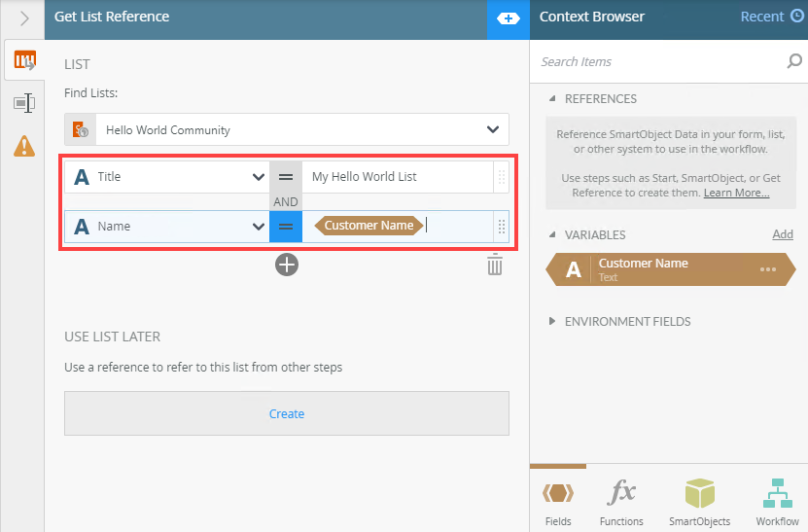Toggle the Context Browser plus button

(508, 18)
